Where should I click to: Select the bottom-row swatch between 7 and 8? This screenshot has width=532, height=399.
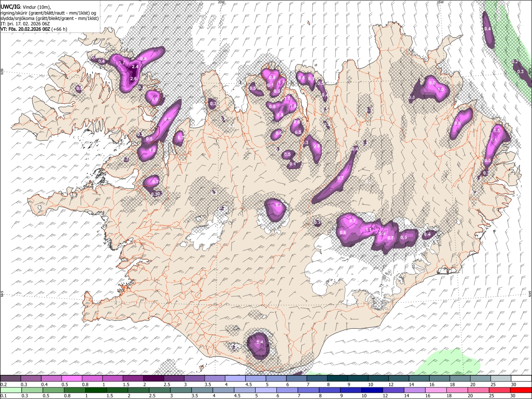308,390
